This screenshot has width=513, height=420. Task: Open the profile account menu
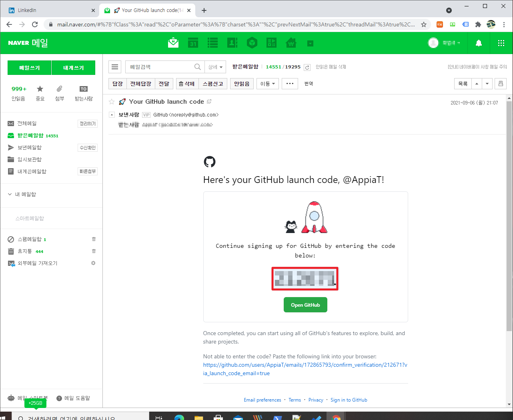pos(444,43)
